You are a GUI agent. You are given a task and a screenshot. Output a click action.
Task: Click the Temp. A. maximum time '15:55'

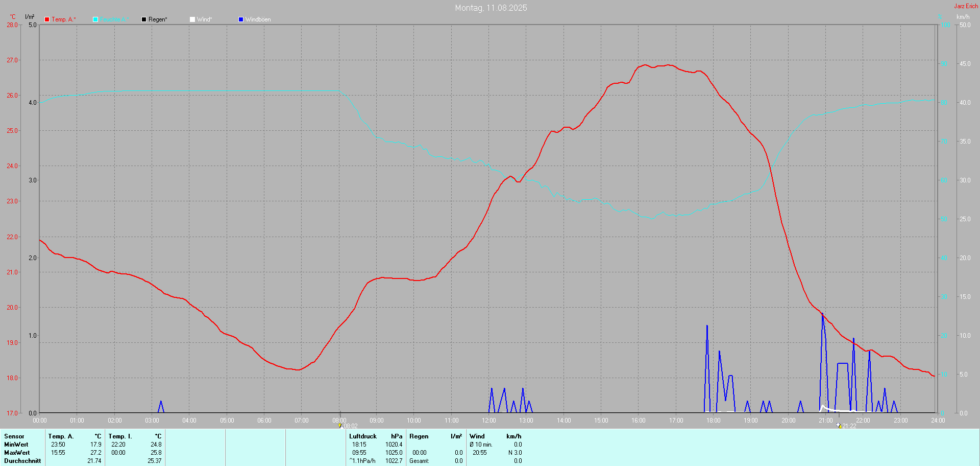[x=58, y=453]
